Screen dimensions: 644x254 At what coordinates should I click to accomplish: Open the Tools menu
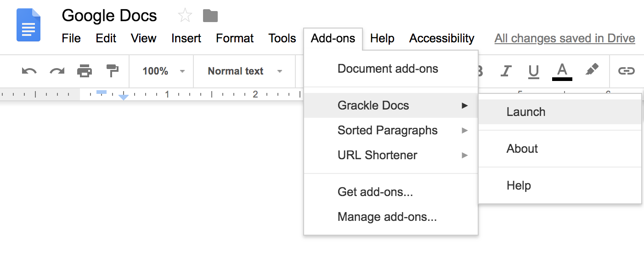tap(282, 38)
